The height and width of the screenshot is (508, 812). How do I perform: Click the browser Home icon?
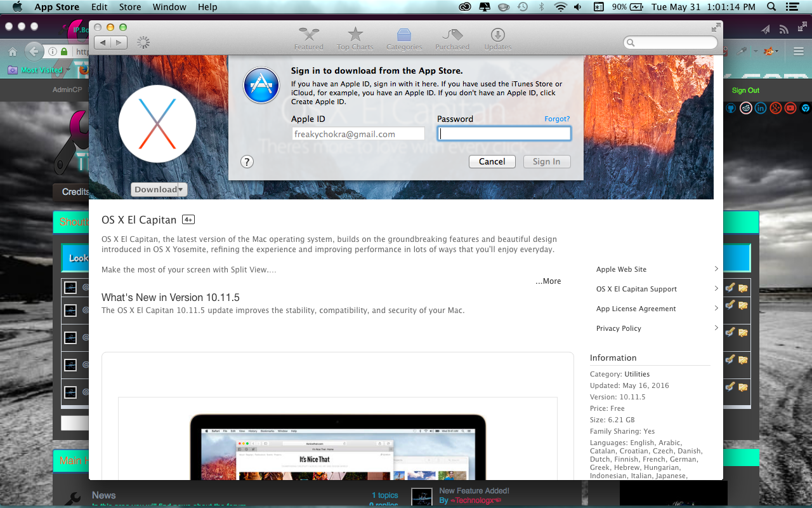click(12, 51)
